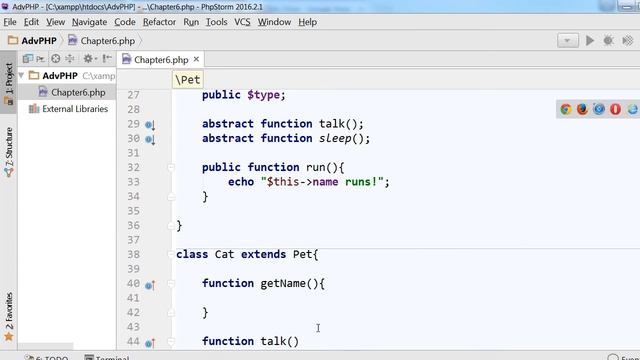Click the AdvPHP breadcrumb in navigation bar
The image size is (640, 360).
tap(33, 41)
